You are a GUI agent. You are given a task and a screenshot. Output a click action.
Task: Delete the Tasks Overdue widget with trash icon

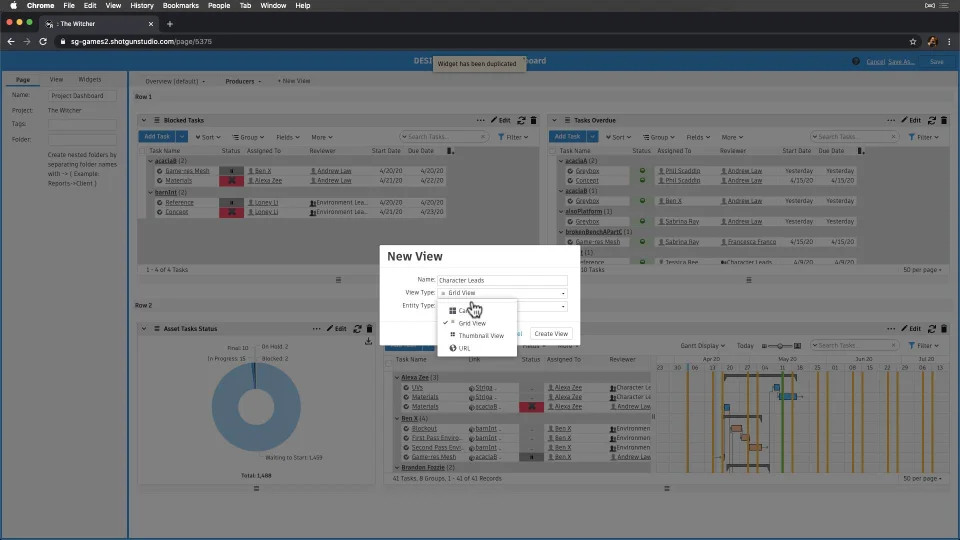(x=943, y=121)
